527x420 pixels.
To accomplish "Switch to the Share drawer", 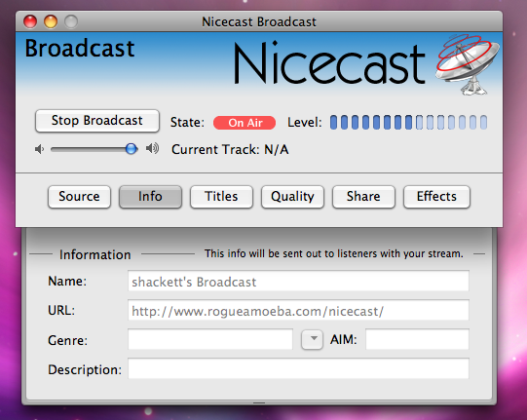I will pos(363,197).
